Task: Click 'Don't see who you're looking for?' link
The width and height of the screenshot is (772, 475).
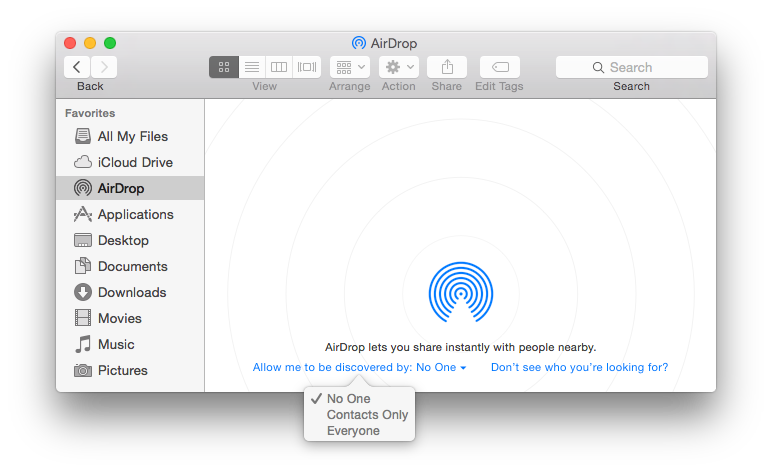Action: (x=579, y=368)
